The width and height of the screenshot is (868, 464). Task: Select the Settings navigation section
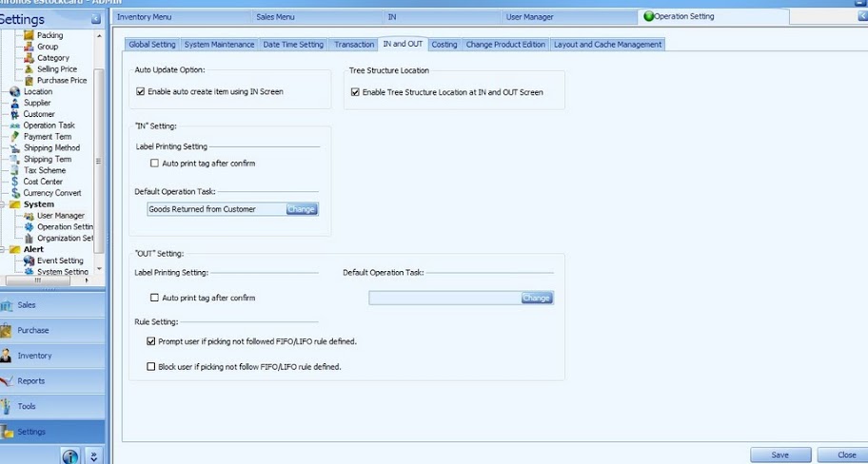[x=52, y=432]
